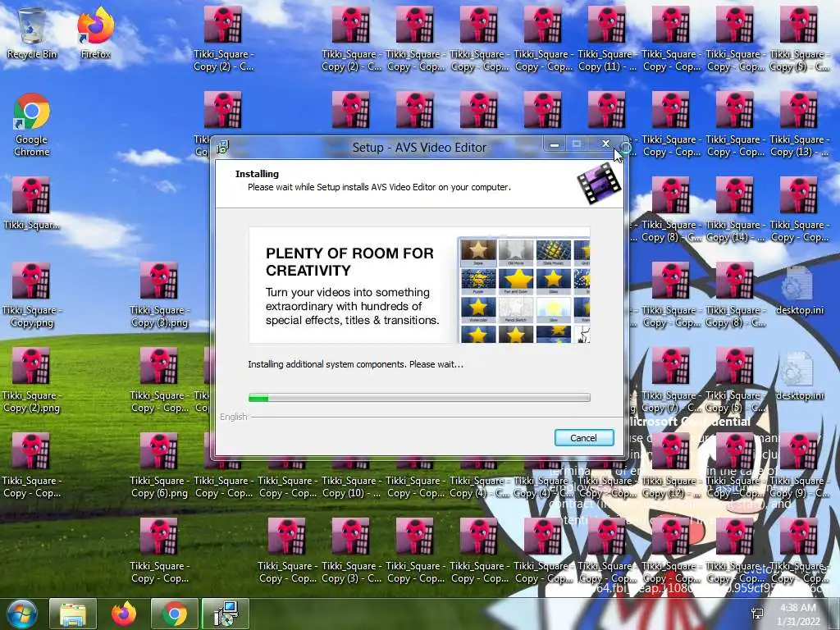The width and height of the screenshot is (840, 630).
Task: Click 'Installing additional system components' status text
Action: point(356,364)
